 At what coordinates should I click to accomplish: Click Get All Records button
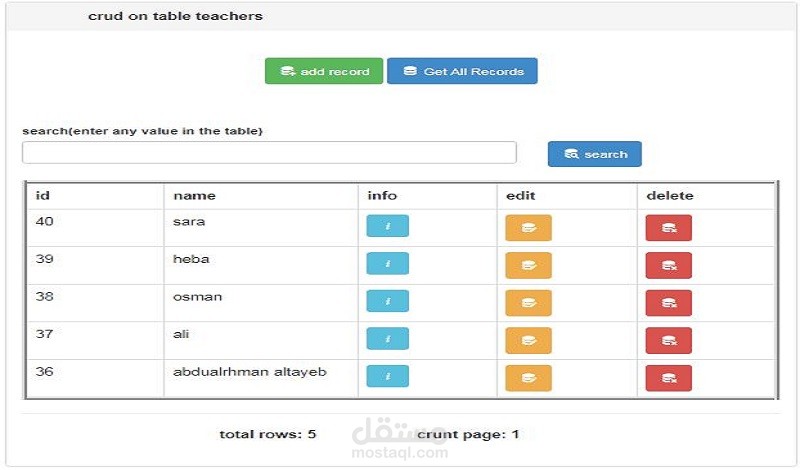[x=462, y=71]
